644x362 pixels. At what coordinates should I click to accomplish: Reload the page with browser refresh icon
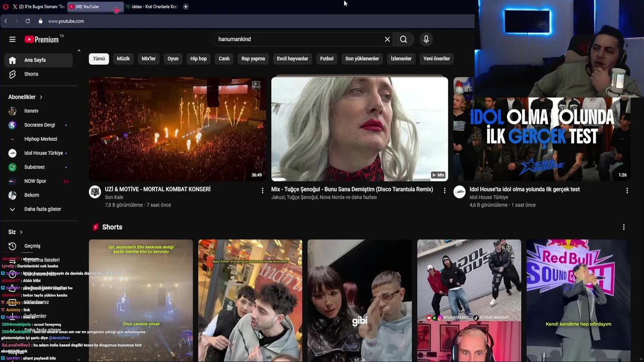pos(28,21)
